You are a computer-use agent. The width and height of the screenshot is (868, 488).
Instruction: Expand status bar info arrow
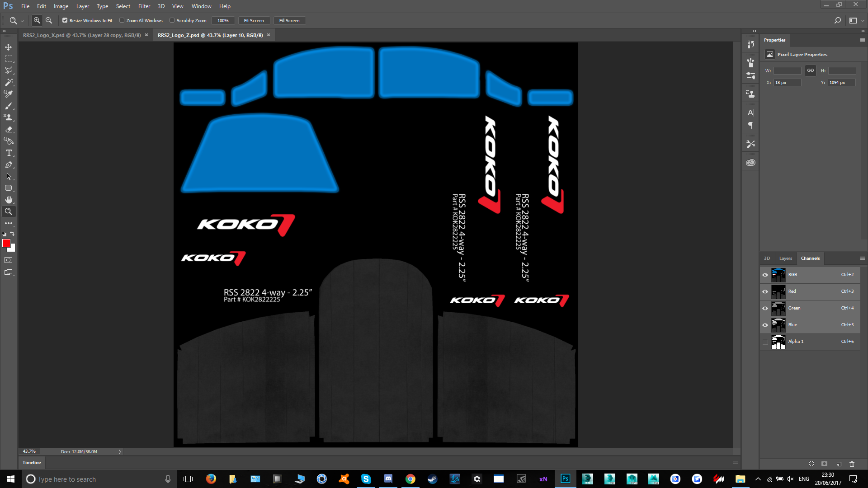pos(120,451)
